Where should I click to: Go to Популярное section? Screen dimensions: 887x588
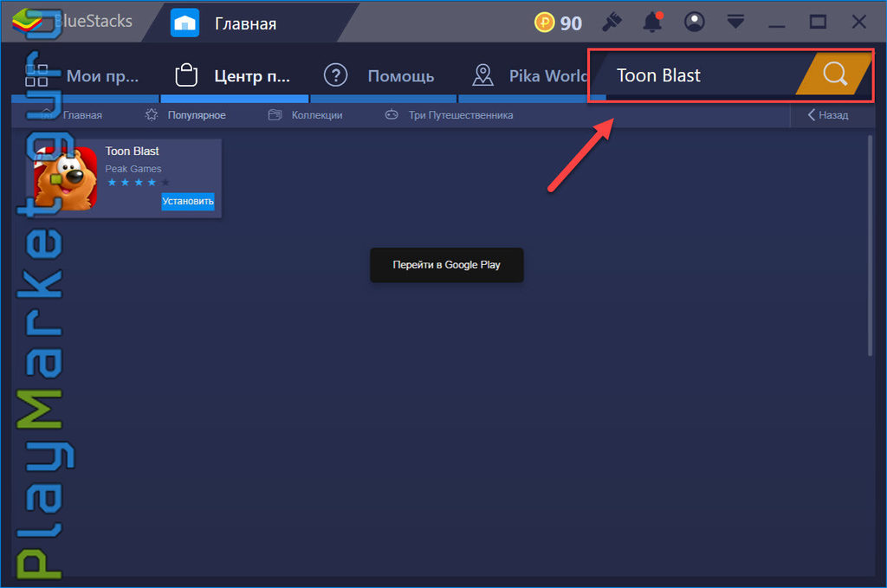point(197,115)
